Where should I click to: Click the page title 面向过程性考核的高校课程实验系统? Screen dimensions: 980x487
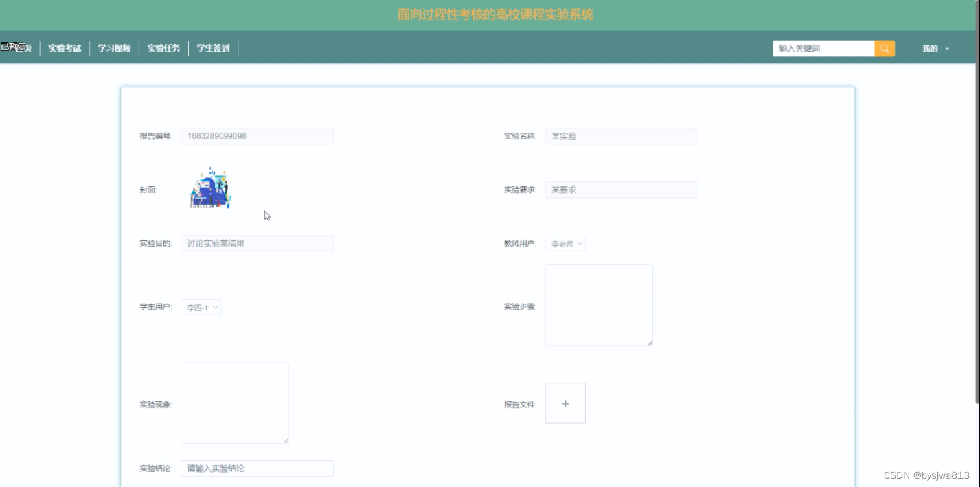click(x=496, y=14)
